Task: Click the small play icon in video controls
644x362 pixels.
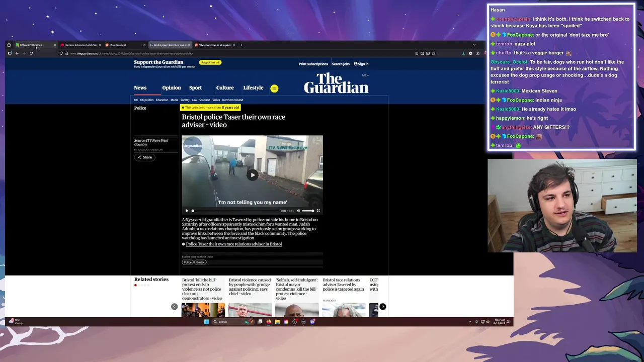Action: tap(187, 211)
